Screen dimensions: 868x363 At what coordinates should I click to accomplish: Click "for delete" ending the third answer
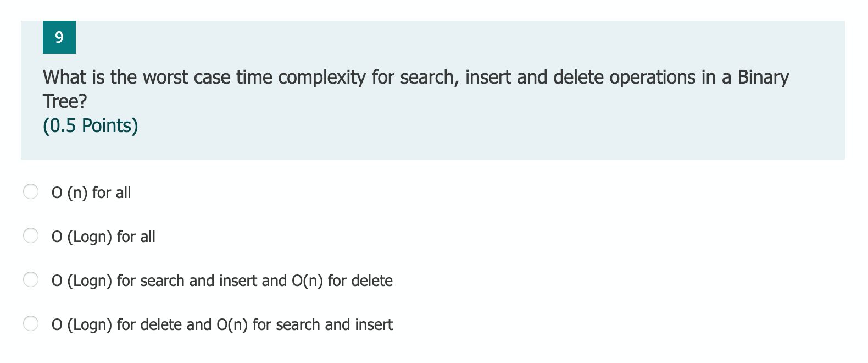pos(360,280)
